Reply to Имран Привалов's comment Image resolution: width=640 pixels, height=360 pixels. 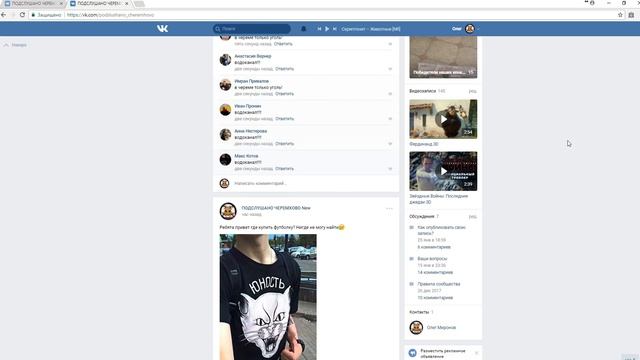click(284, 93)
